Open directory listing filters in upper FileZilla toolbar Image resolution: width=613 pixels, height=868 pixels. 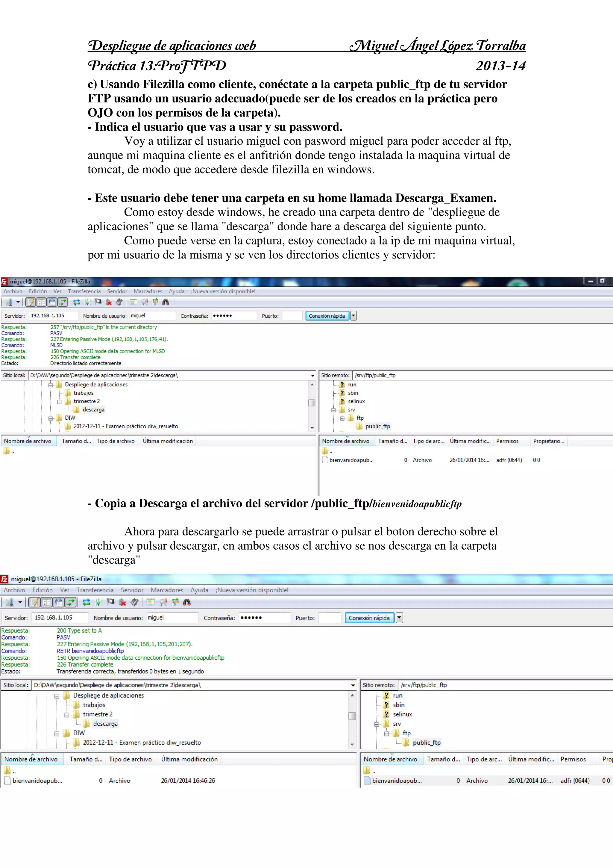[133, 302]
